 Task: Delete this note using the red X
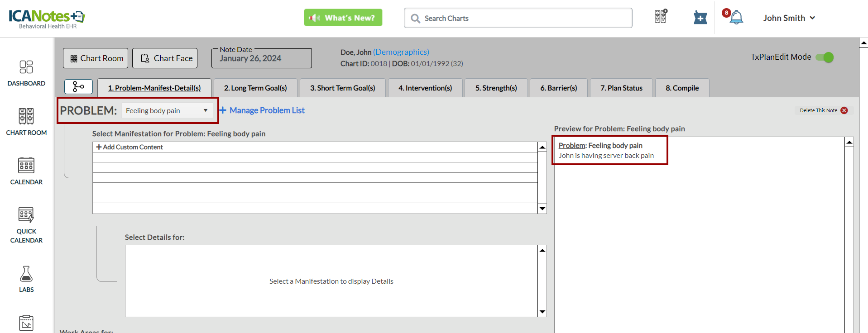coord(844,110)
